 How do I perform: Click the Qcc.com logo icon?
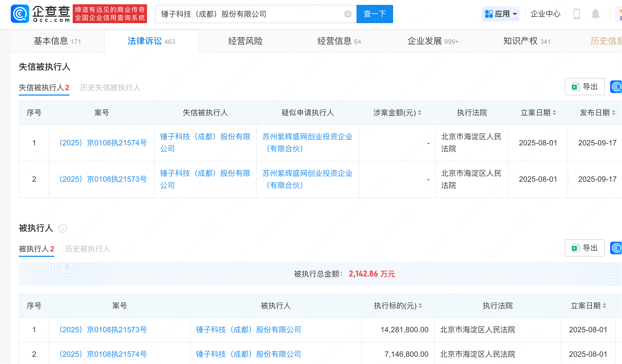pos(20,14)
